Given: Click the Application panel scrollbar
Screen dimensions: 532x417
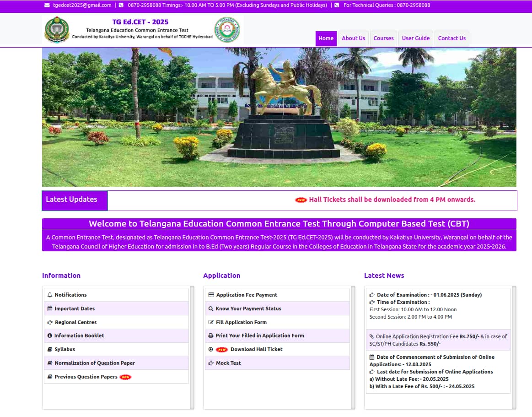Looking at the screenshot, I should (353, 348).
